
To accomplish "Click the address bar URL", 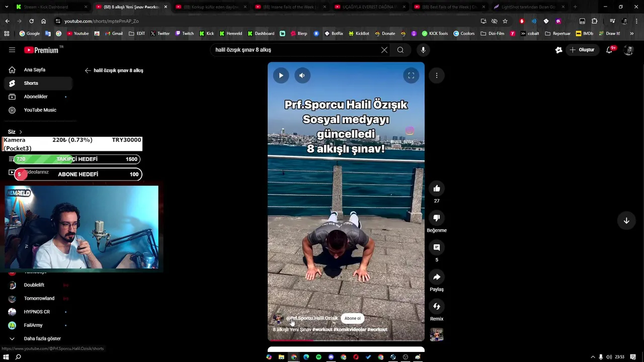I will pyautogui.click(x=102, y=21).
